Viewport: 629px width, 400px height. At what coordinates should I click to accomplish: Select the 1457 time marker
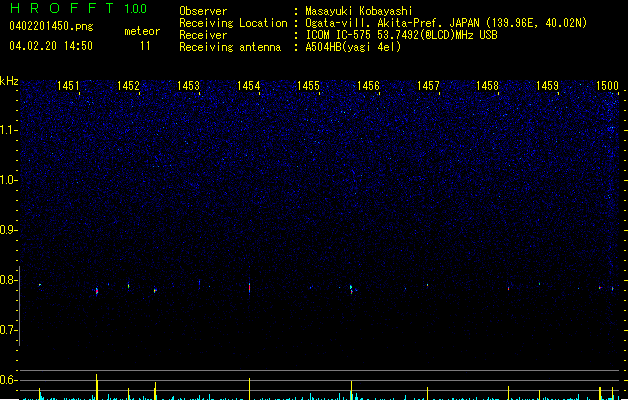click(x=428, y=87)
